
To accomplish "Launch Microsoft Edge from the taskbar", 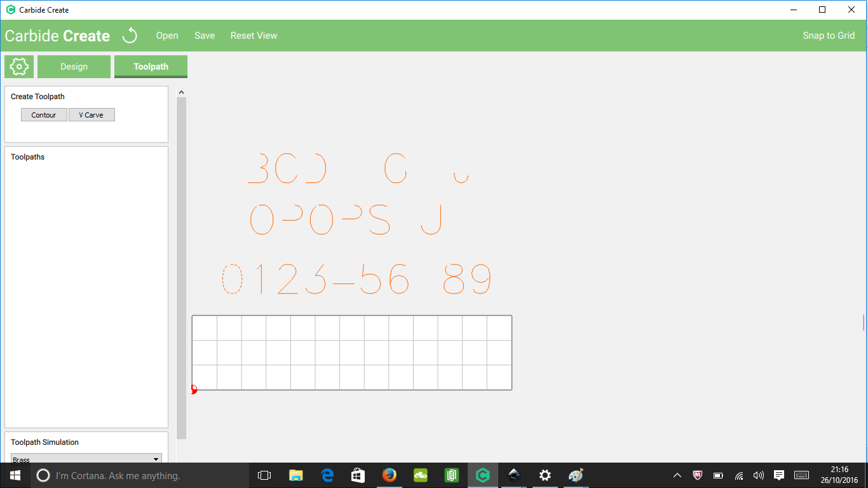I will [x=327, y=475].
